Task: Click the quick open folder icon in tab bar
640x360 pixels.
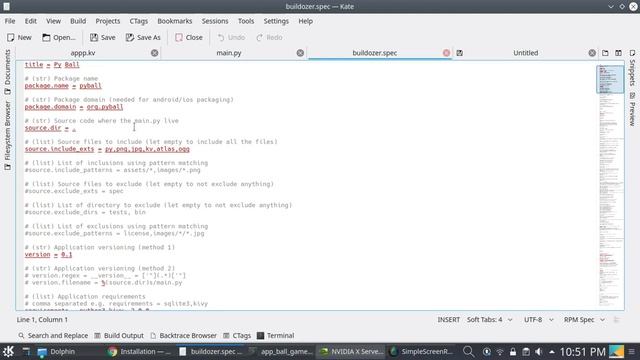Action: coord(605,53)
